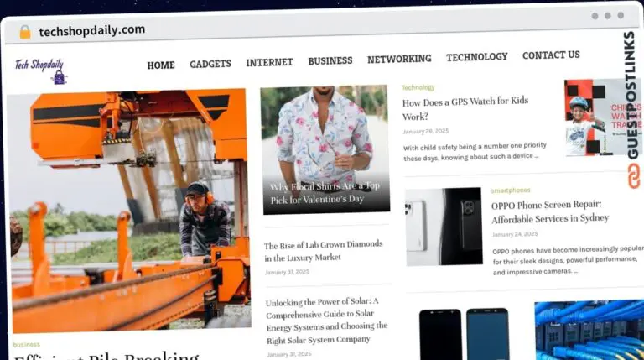Open the GADGETS menu item

click(x=210, y=64)
